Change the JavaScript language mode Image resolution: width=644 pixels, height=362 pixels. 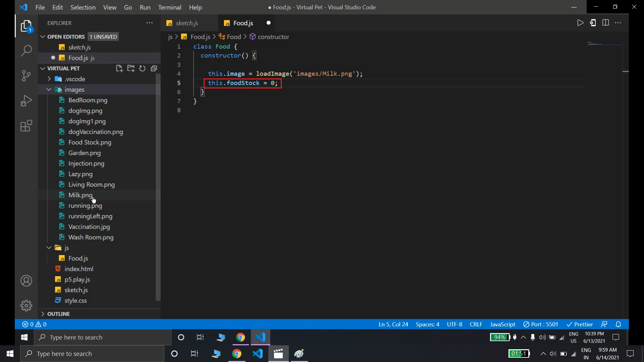click(502, 324)
